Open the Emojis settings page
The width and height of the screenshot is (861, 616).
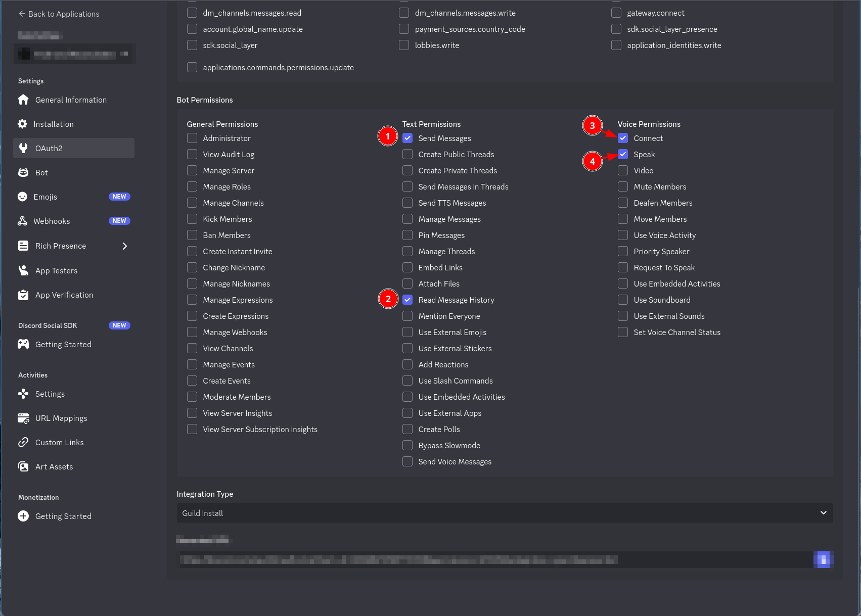click(x=74, y=197)
